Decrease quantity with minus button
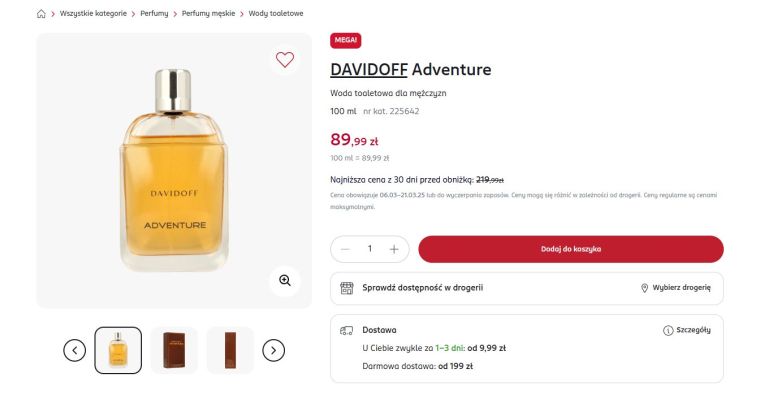This screenshot has width=760, height=399. click(346, 249)
